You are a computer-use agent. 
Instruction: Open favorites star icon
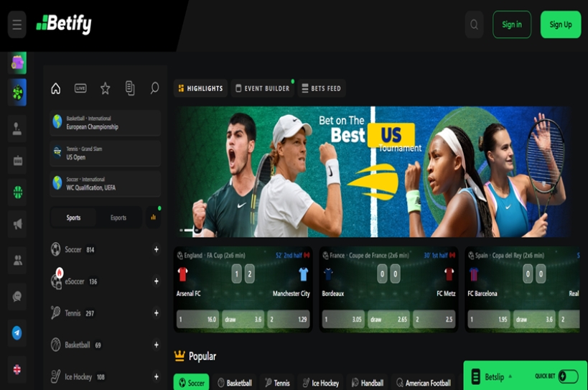pyautogui.click(x=105, y=88)
